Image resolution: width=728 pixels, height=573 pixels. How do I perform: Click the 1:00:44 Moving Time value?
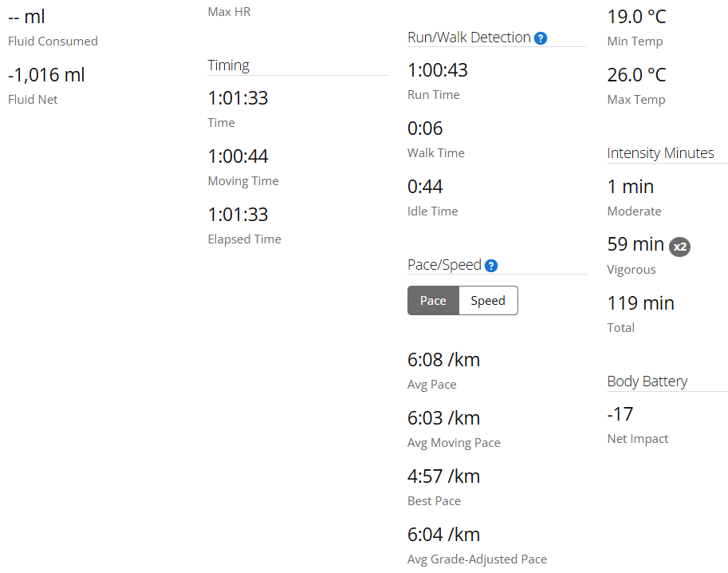click(x=238, y=156)
